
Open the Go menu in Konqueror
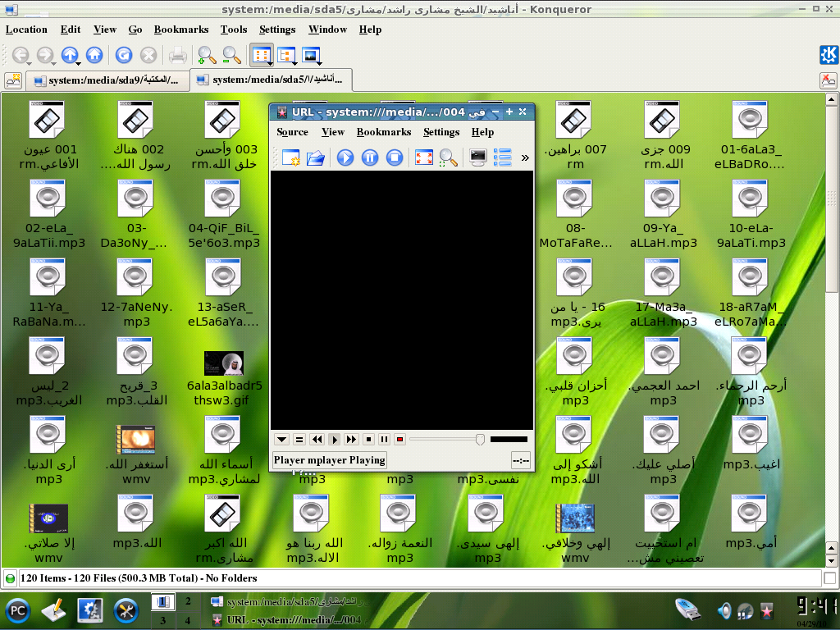[135, 30]
